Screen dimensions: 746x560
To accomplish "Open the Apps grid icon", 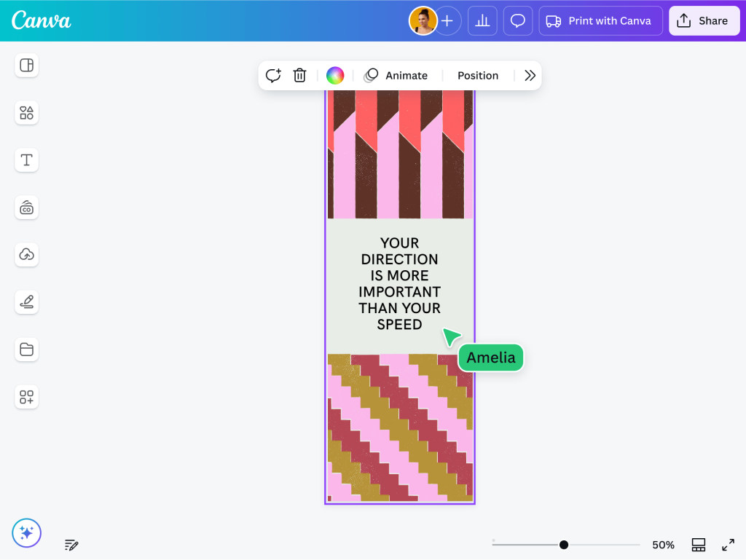I will [x=27, y=397].
